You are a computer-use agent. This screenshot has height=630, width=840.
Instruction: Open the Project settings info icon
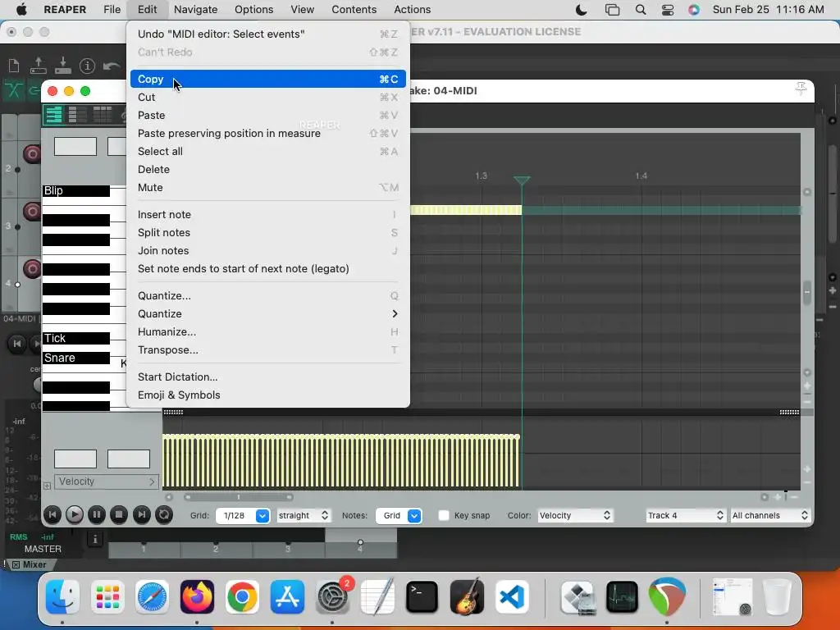(x=87, y=66)
